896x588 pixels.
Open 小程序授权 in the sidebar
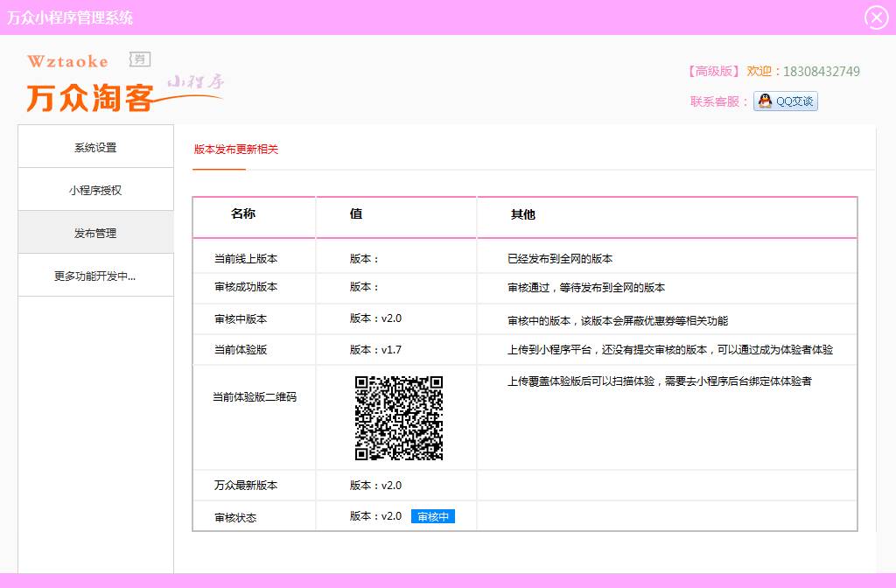click(95, 190)
